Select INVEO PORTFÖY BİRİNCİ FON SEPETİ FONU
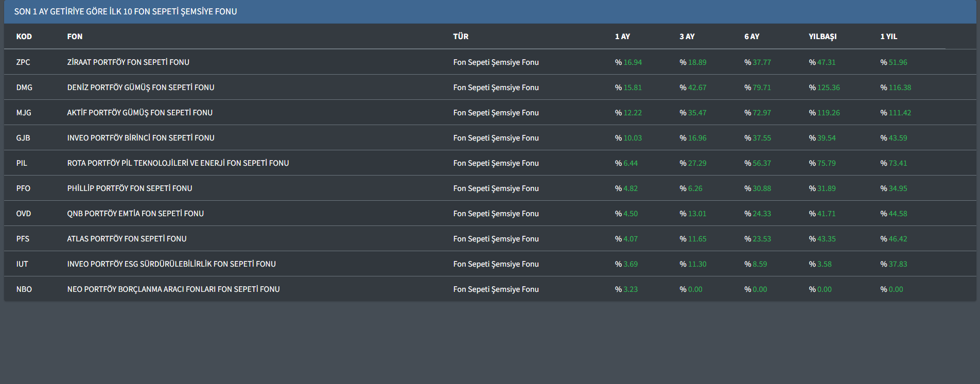 coord(141,138)
